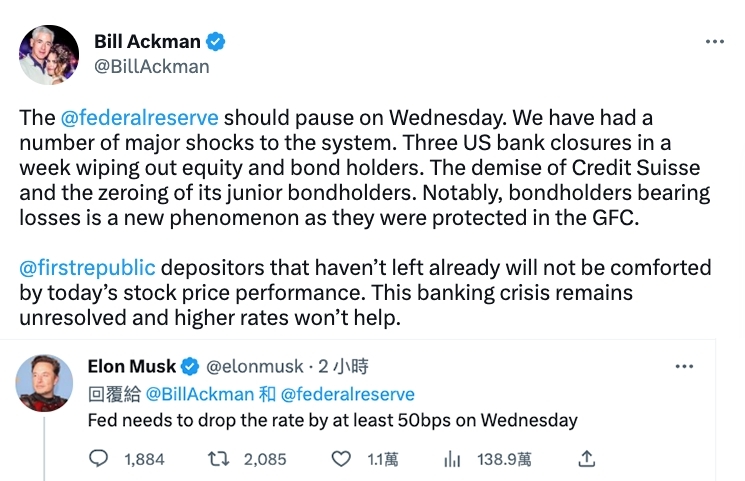Click the @firstrepublic mention link
745x481 pixels.
tap(88, 267)
